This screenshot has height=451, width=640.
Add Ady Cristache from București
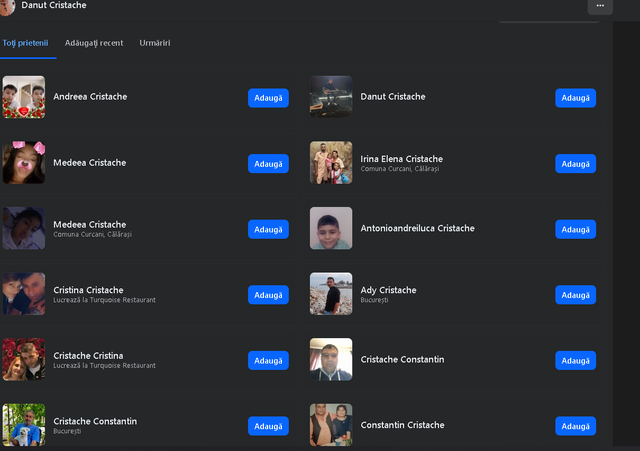click(575, 295)
